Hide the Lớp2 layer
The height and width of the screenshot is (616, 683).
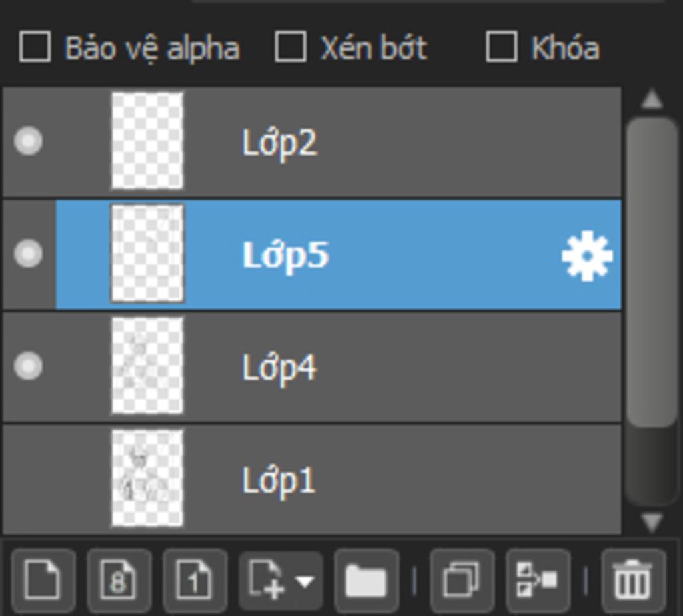pos(28,141)
